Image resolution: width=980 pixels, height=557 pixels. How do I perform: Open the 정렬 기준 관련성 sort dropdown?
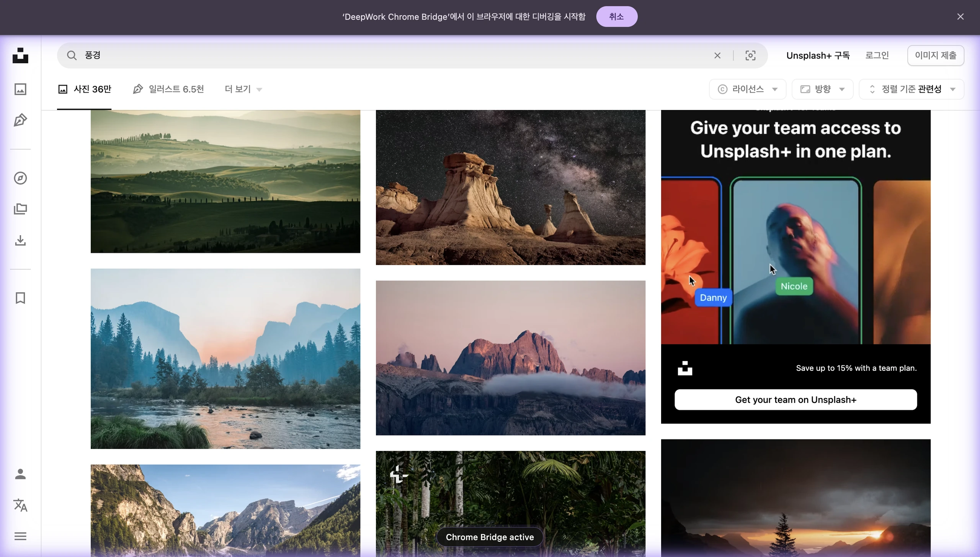click(911, 89)
